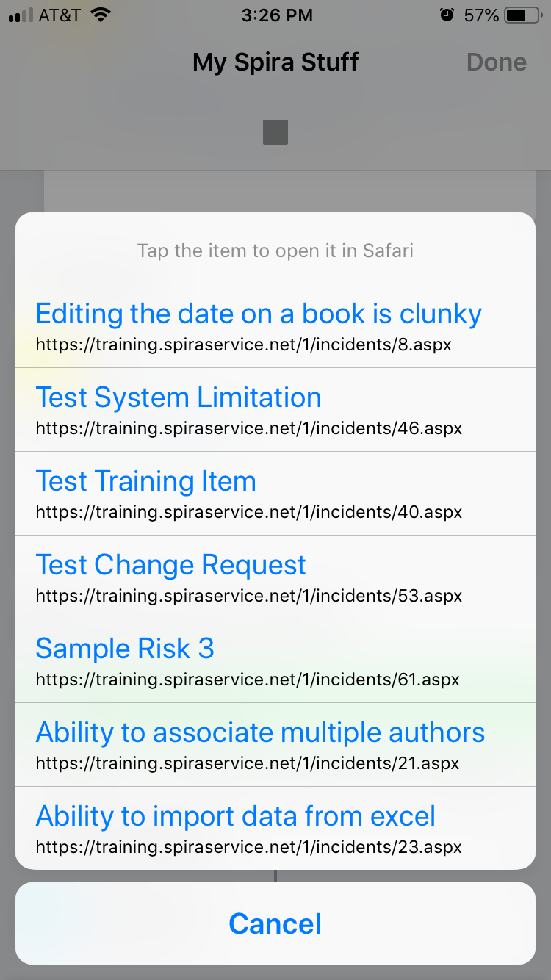Image resolution: width=551 pixels, height=980 pixels.
Task: Open "Ability to import data from excel"
Action: pyautogui.click(x=236, y=817)
